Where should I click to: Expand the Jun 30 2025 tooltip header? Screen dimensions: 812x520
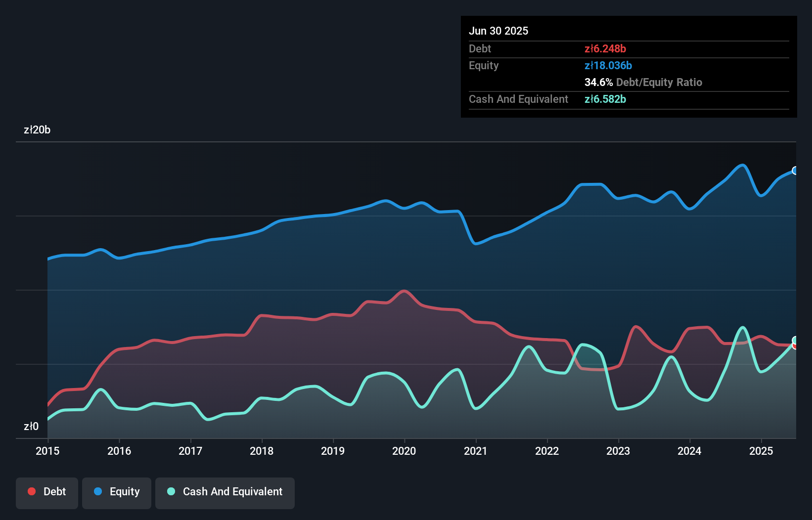[x=499, y=31]
